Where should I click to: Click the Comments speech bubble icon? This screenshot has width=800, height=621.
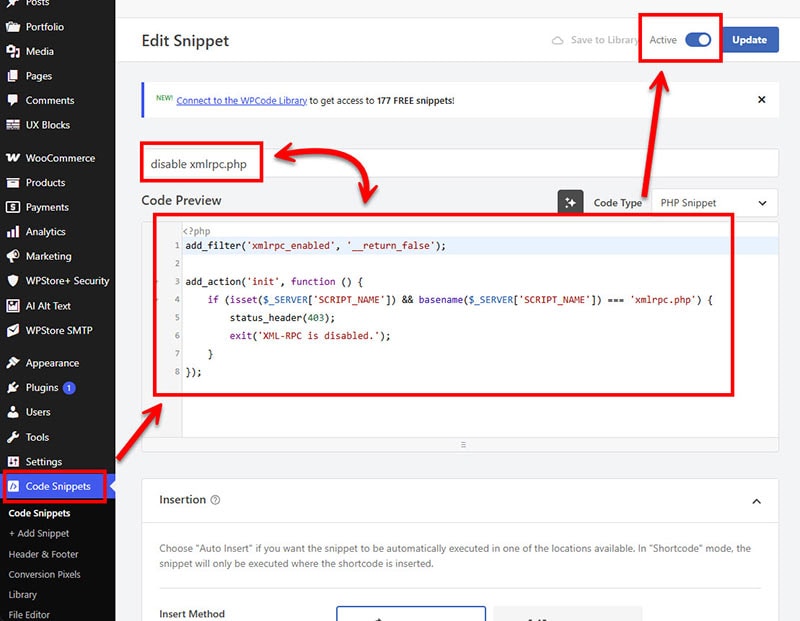[13, 100]
